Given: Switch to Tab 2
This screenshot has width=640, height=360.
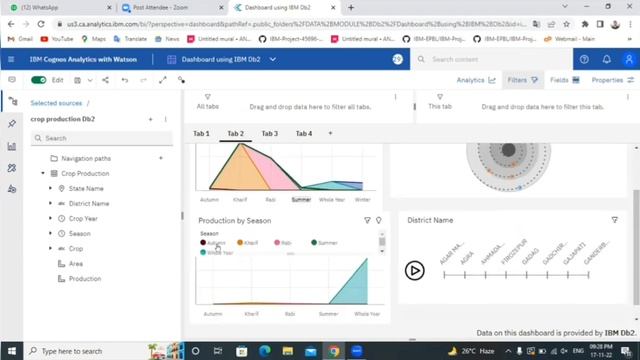Looking at the screenshot, I should pyautogui.click(x=236, y=133).
